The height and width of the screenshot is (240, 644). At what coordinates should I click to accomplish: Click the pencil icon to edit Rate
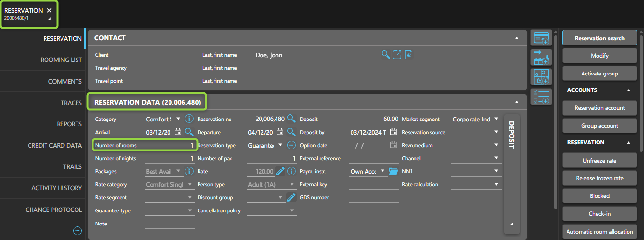tap(280, 171)
